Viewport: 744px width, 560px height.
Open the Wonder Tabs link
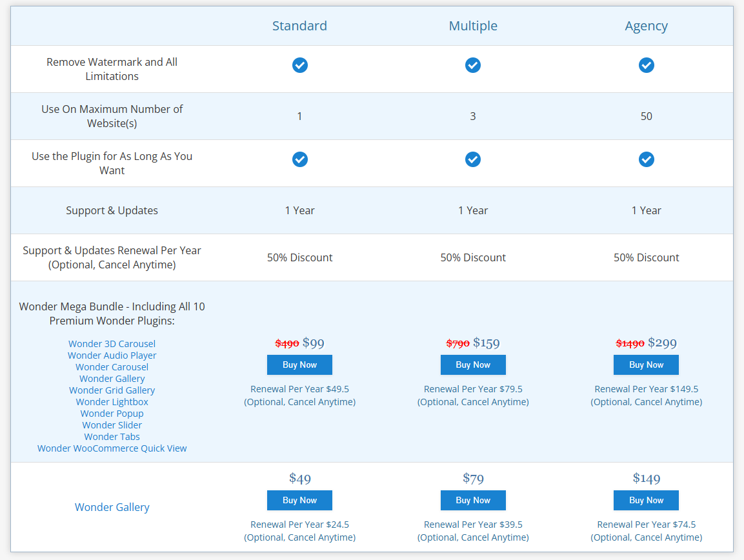[x=112, y=437]
